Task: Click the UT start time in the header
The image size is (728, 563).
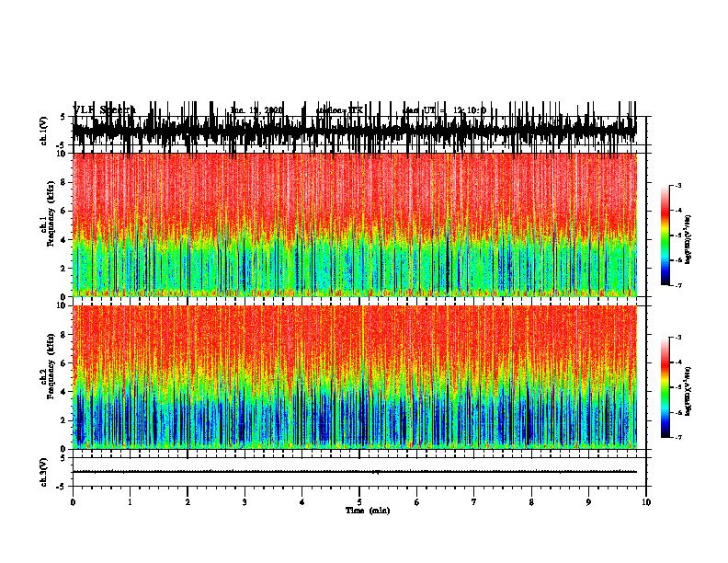Action: 444,110
